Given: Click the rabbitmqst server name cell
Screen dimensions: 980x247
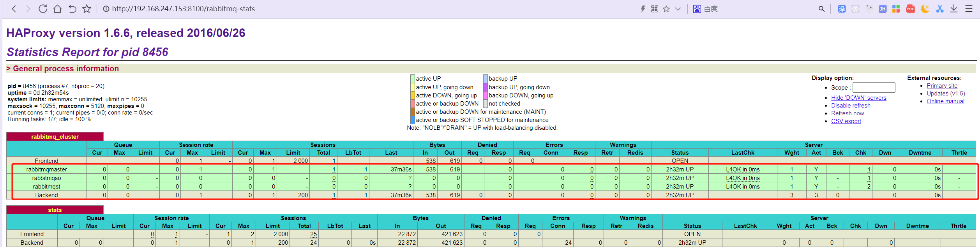Looking at the screenshot, I should pyautogui.click(x=46, y=187).
